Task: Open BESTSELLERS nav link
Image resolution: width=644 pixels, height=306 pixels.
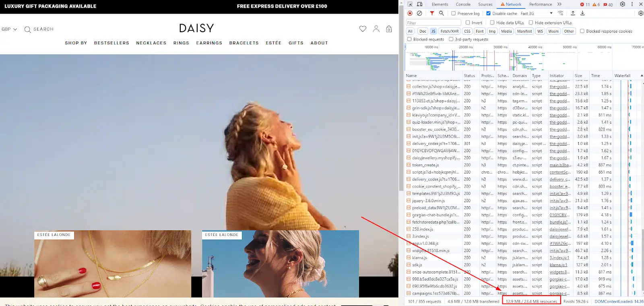Action: [x=111, y=43]
